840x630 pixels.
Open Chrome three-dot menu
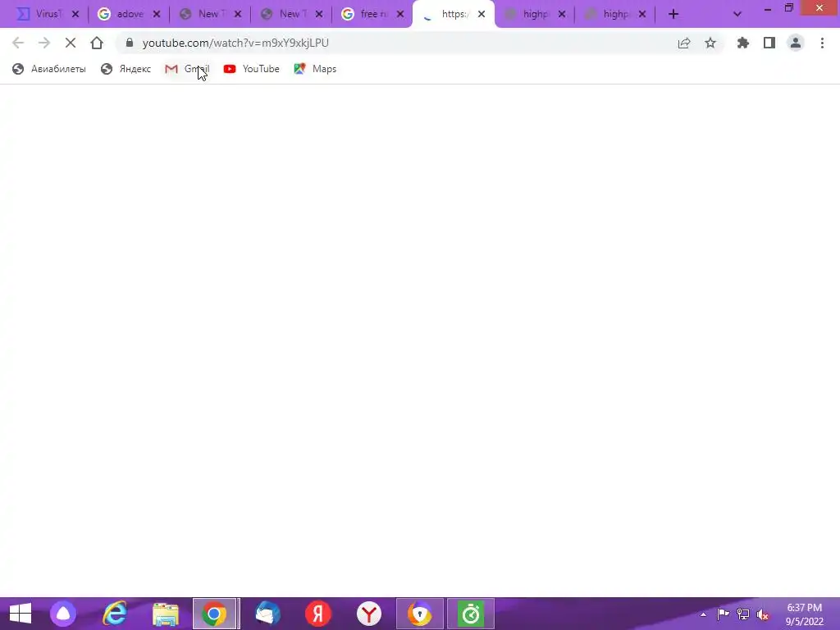822,43
